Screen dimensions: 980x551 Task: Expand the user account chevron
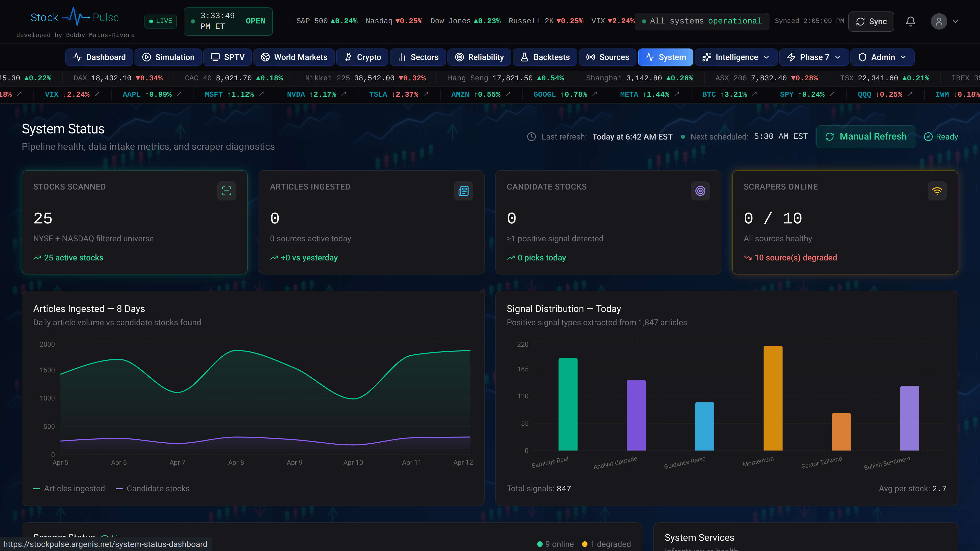coord(955,21)
